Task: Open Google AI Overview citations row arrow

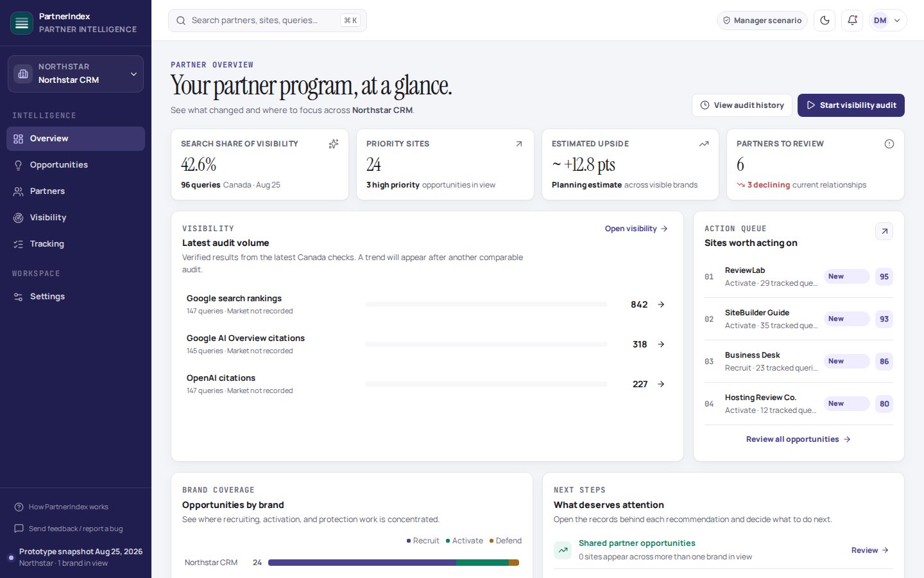Action: pyautogui.click(x=661, y=344)
